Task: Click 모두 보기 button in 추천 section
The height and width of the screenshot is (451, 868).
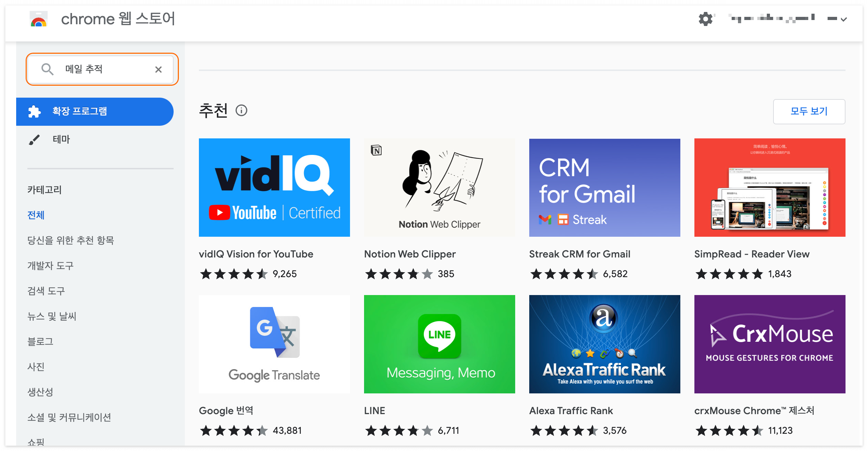Action: (x=809, y=111)
